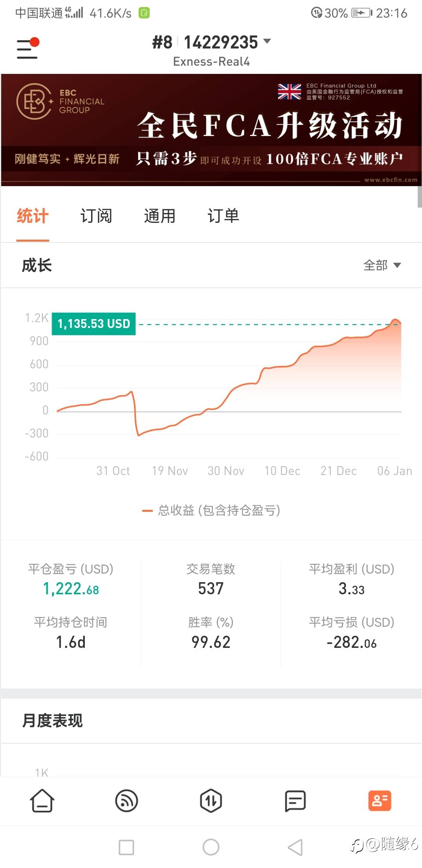
Task: Tap the orange profile card icon
Action: [379, 801]
